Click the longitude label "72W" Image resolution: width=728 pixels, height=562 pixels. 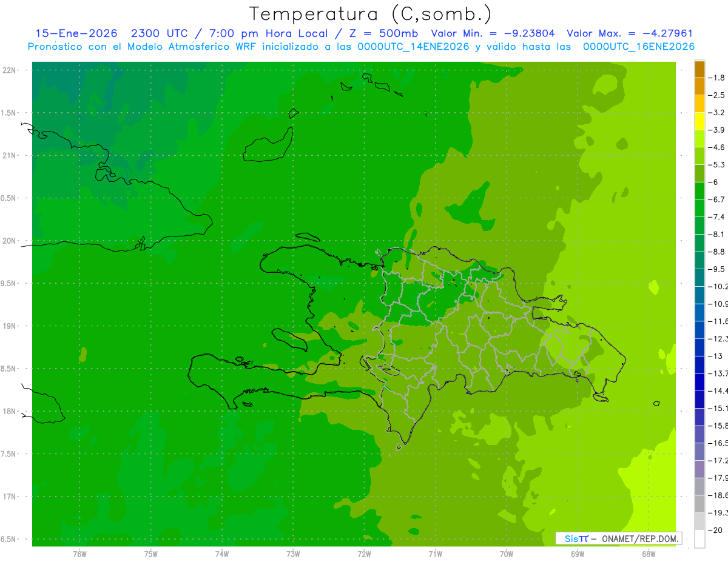[x=364, y=554]
